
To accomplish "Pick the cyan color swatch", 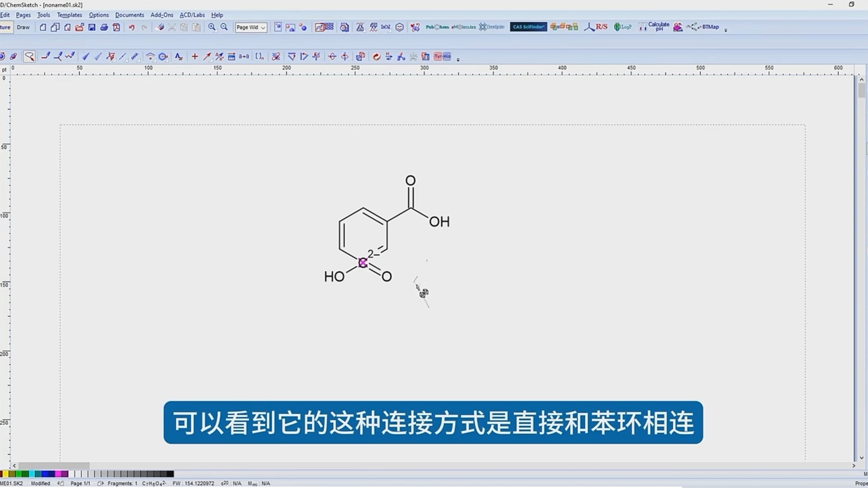I will (x=32, y=474).
